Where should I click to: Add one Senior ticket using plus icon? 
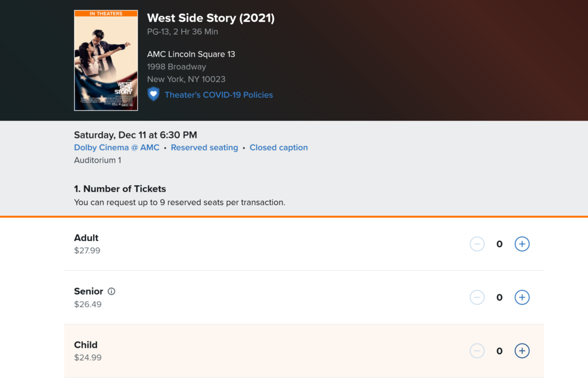[521, 297]
